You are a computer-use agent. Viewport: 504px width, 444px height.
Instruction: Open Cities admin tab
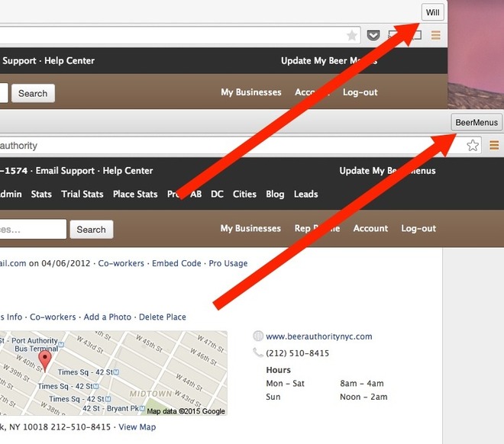(x=244, y=194)
